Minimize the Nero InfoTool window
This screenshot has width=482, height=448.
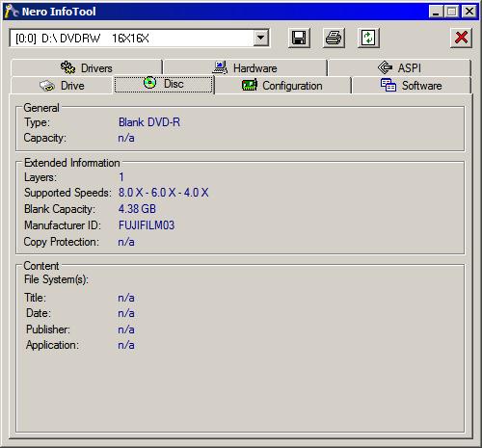436,12
